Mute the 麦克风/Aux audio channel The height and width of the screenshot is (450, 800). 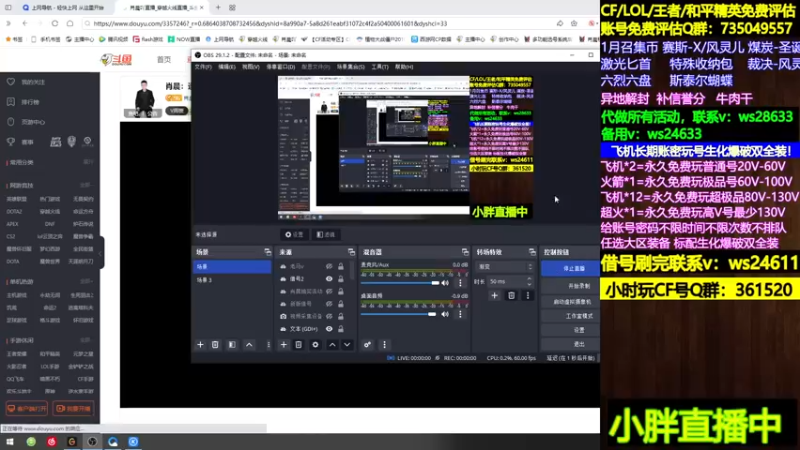(x=445, y=283)
